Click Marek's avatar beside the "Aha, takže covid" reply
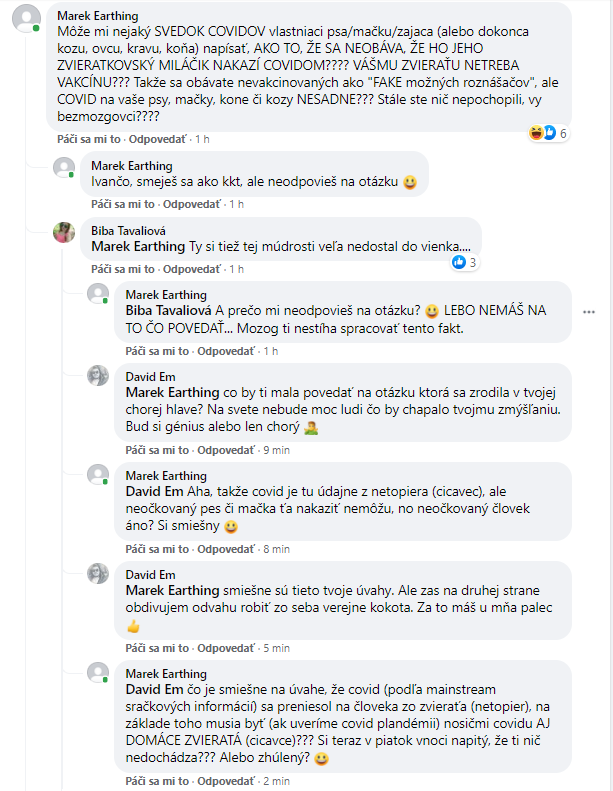613x791 pixels. click(98, 475)
